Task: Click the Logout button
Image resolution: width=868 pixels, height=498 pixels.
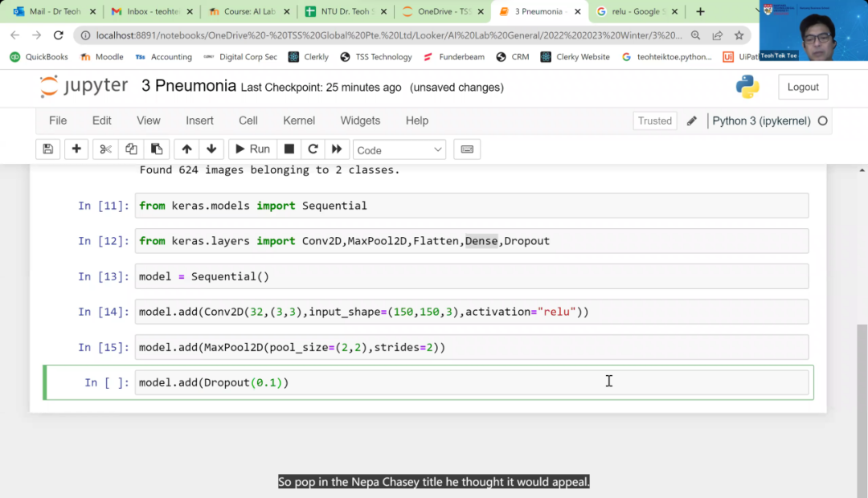Action: [803, 87]
